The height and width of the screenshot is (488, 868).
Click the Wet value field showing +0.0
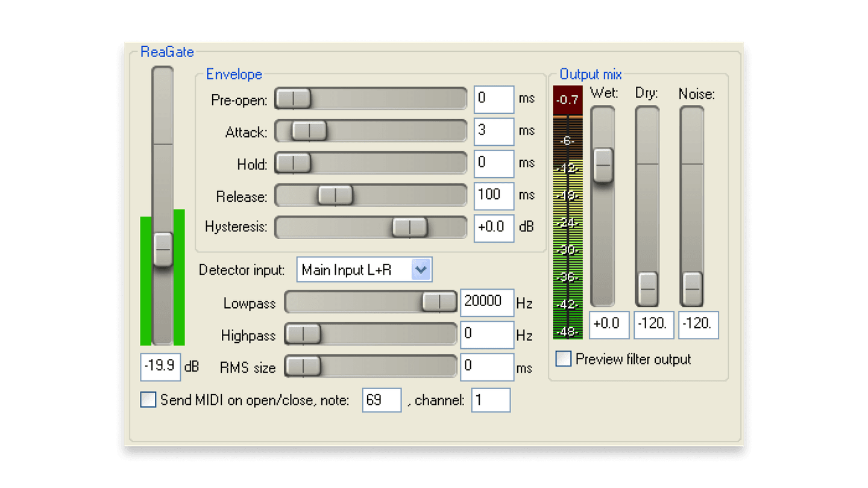[609, 325]
